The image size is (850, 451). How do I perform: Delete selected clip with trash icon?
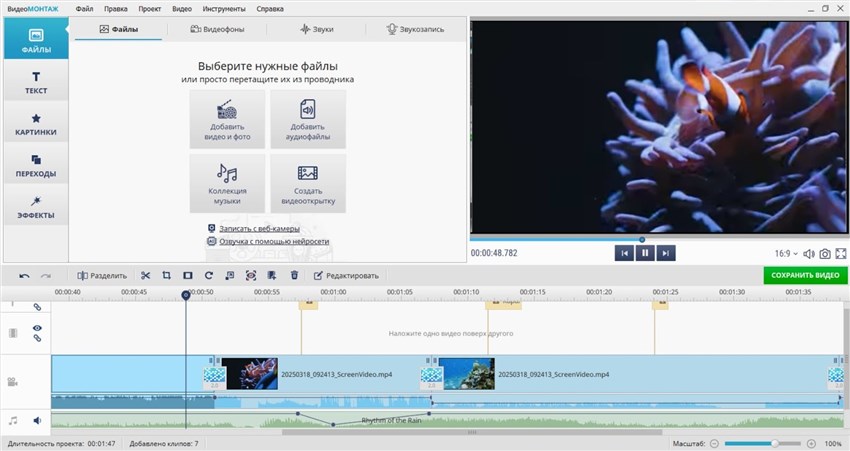pyautogui.click(x=294, y=275)
